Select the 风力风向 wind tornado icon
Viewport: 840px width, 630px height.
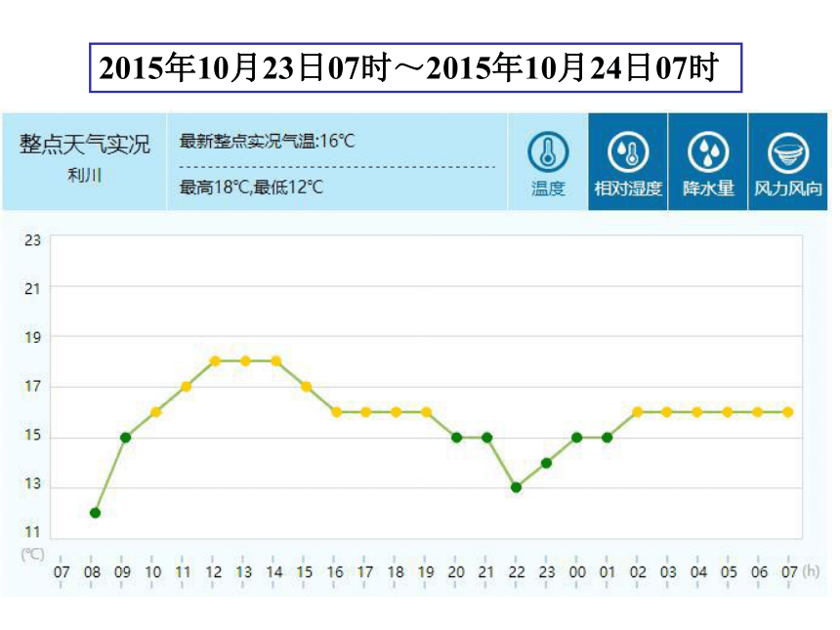(x=787, y=152)
